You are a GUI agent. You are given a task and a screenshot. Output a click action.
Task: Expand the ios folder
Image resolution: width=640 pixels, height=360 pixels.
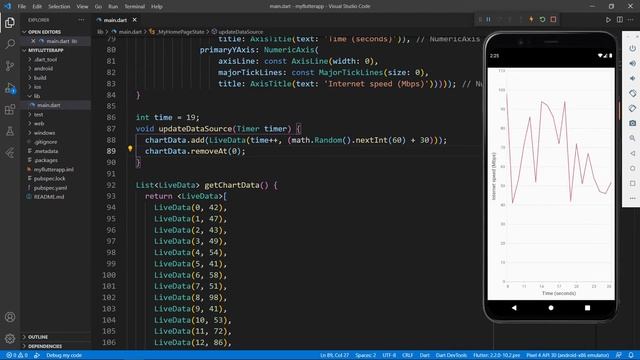37,87
